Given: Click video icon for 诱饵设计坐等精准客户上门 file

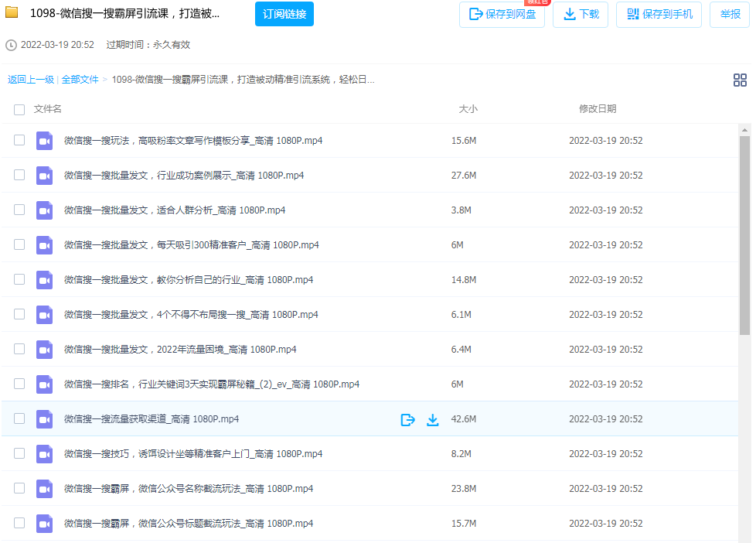Looking at the screenshot, I should tap(44, 454).
